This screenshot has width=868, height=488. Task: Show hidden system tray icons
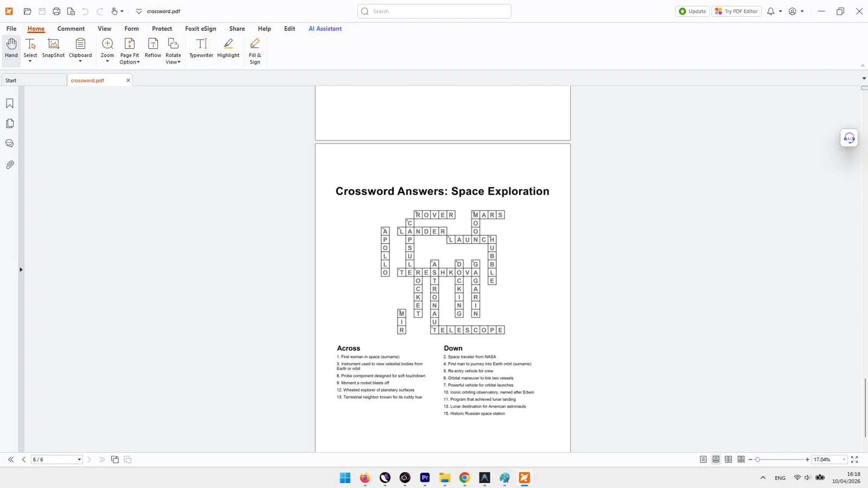click(x=763, y=478)
